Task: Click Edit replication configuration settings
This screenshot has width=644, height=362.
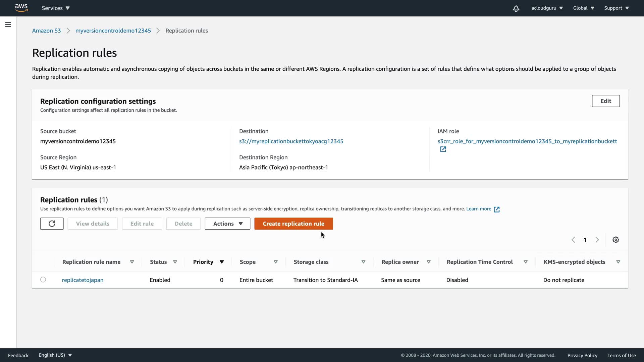Action: click(x=605, y=101)
